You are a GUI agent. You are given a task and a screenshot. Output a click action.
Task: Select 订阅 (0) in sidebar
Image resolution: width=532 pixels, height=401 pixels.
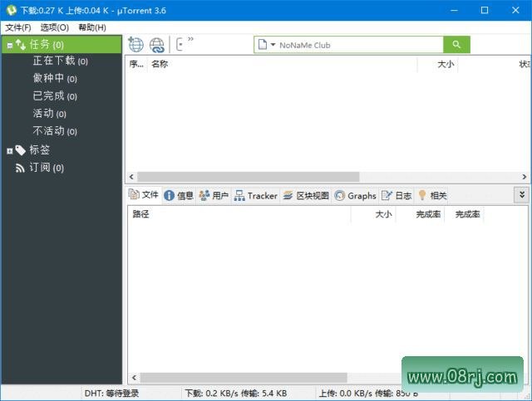pyautogui.click(x=47, y=168)
